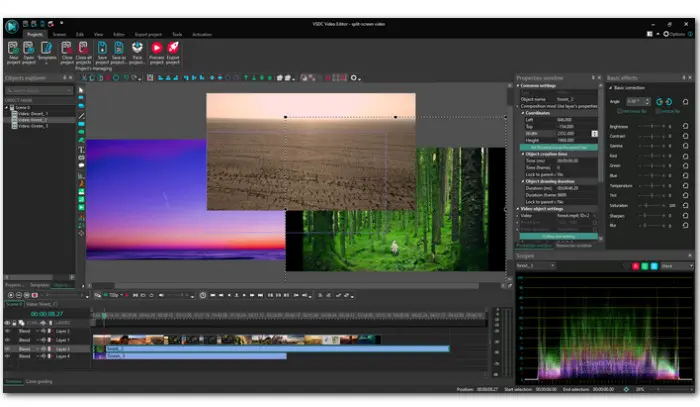
Task: Select the forest_2 clip on the timeline
Action: coord(271,349)
